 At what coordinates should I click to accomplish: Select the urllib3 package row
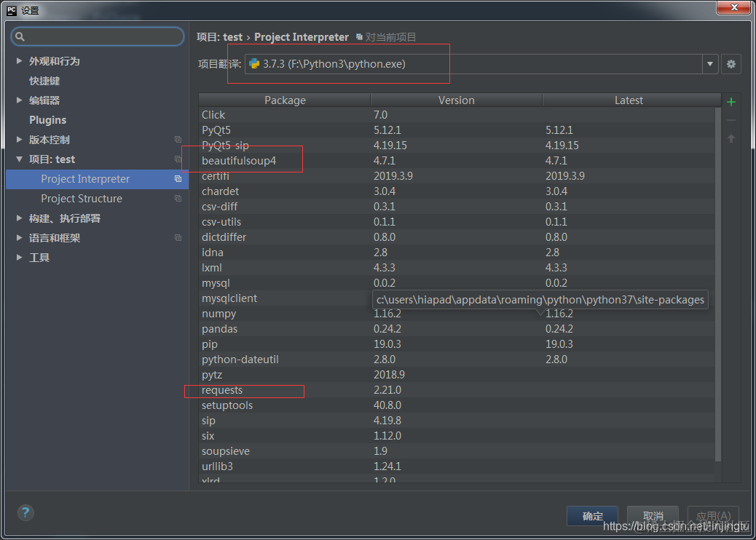(457, 466)
